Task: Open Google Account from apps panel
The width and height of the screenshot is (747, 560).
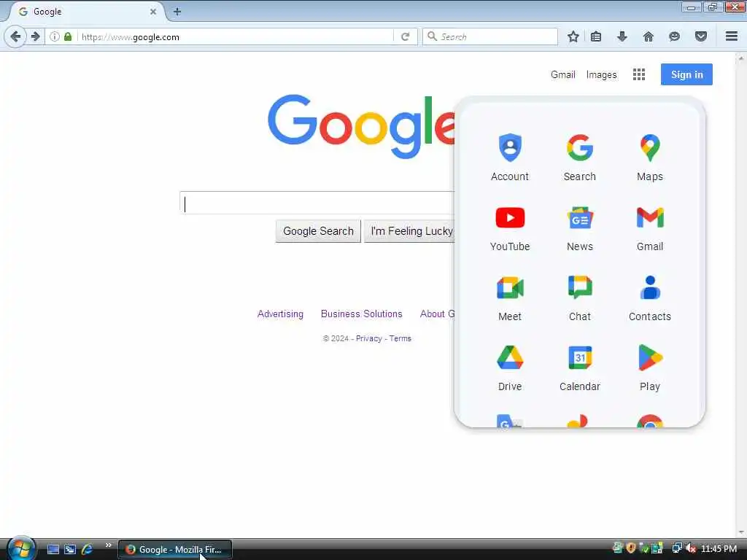Action: (x=510, y=157)
